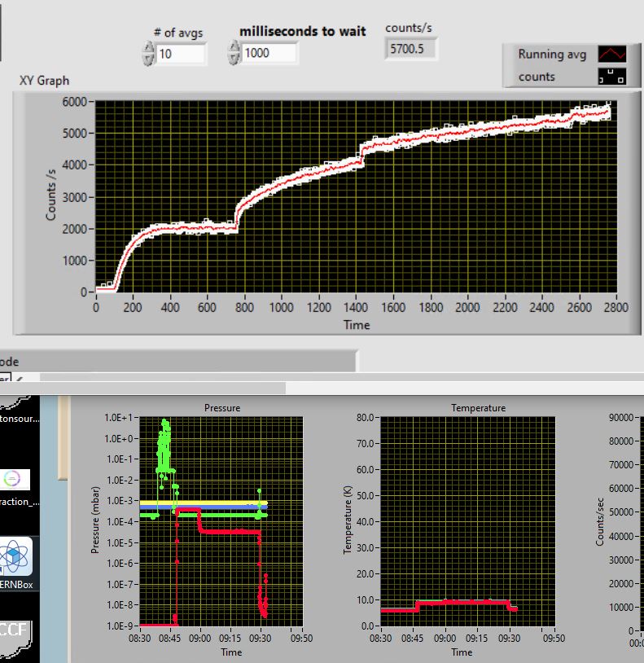Click the 2800 label on XY Graph time axis
The image size is (644, 663).
click(616, 308)
